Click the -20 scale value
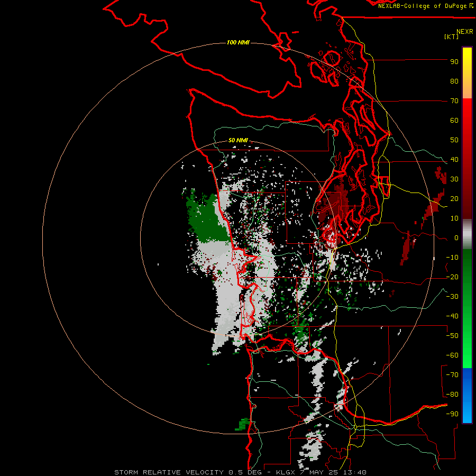 (x=452, y=277)
